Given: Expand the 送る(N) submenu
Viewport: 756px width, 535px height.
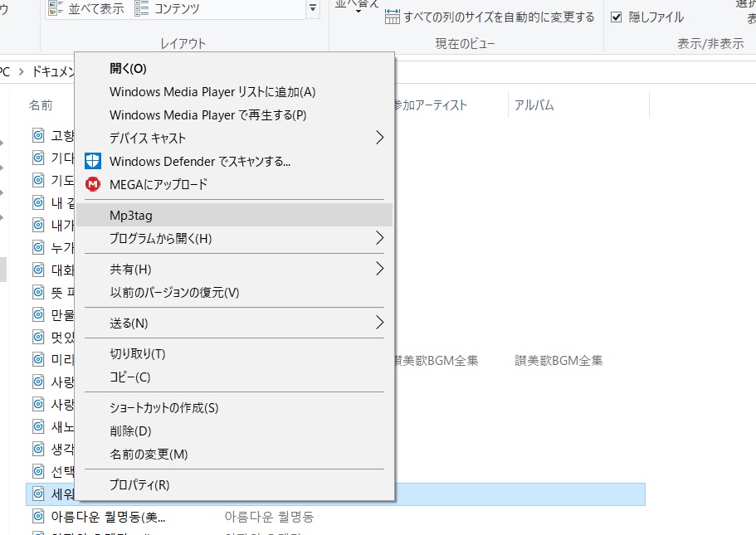Looking at the screenshot, I should tap(380, 323).
